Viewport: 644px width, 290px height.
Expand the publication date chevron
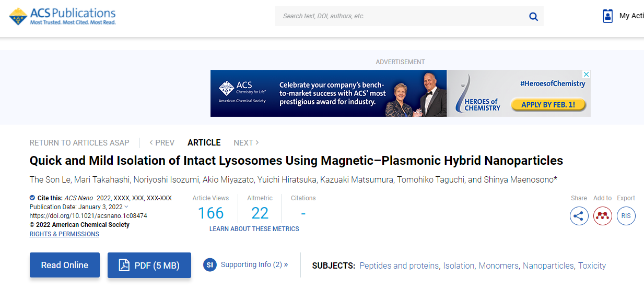click(126, 207)
